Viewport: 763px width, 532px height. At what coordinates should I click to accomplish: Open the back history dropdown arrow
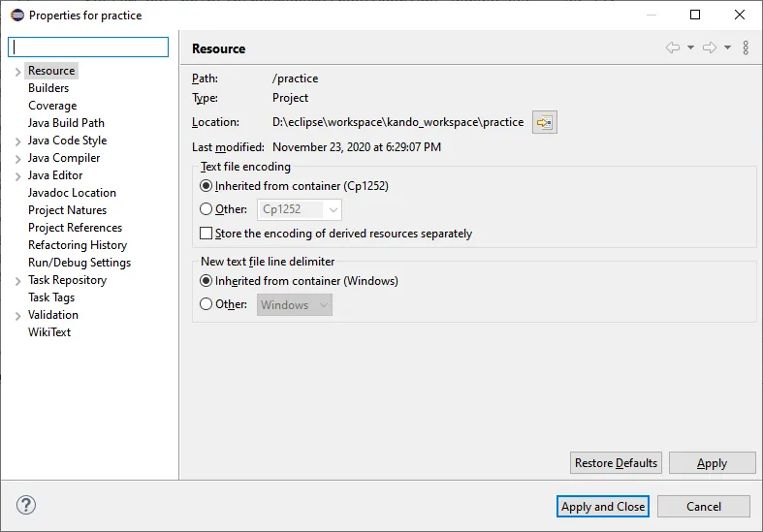(690, 47)
